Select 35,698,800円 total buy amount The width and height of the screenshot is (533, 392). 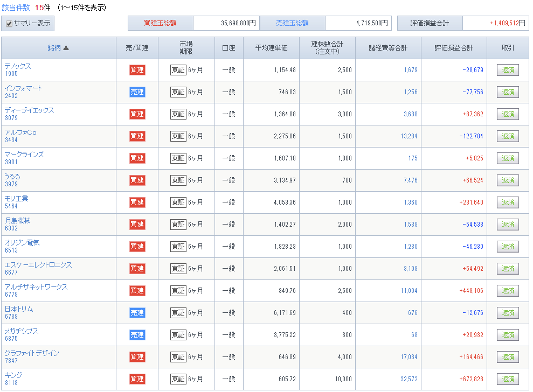[238, 23]
